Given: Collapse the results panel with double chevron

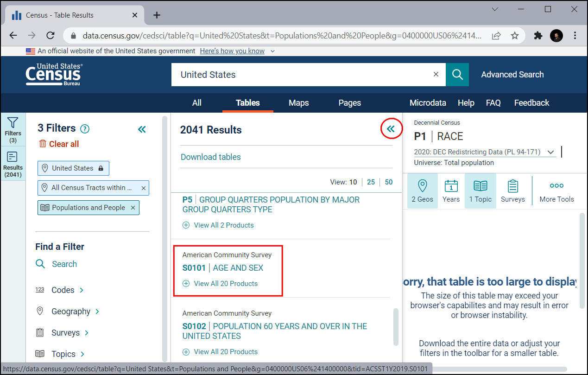Looking at the screenshot, I should click(391, 129).
